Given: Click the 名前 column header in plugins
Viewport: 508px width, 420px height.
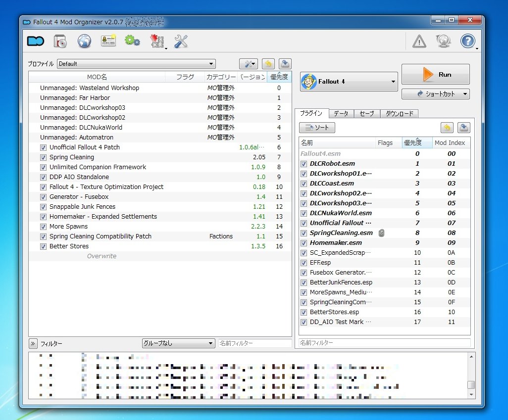Looking at the screenshot, I should [x=337, y=143].
